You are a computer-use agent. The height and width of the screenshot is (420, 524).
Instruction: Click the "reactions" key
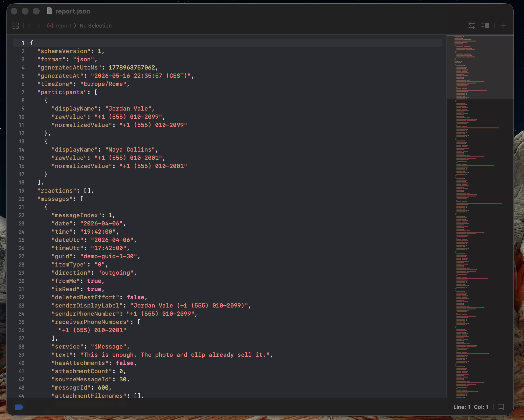click(x=57, y=191)
